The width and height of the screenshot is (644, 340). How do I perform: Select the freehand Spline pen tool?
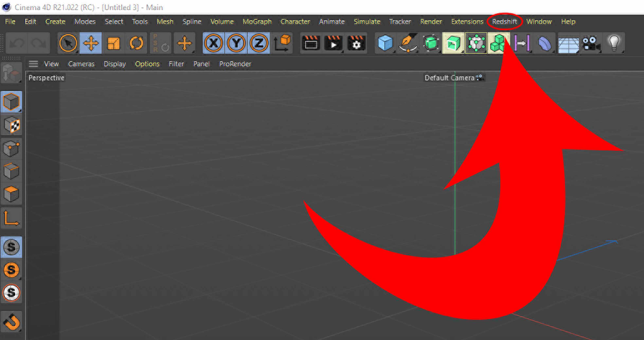click(x=408, y=43)
